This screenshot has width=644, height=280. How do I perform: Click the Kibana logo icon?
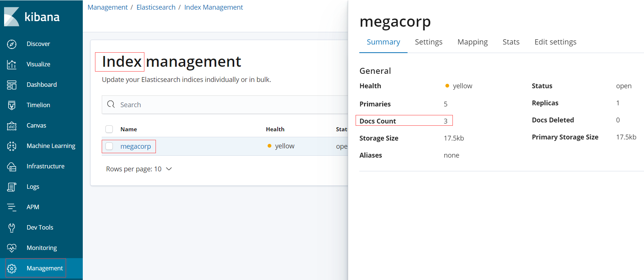[x=12, y=17]
